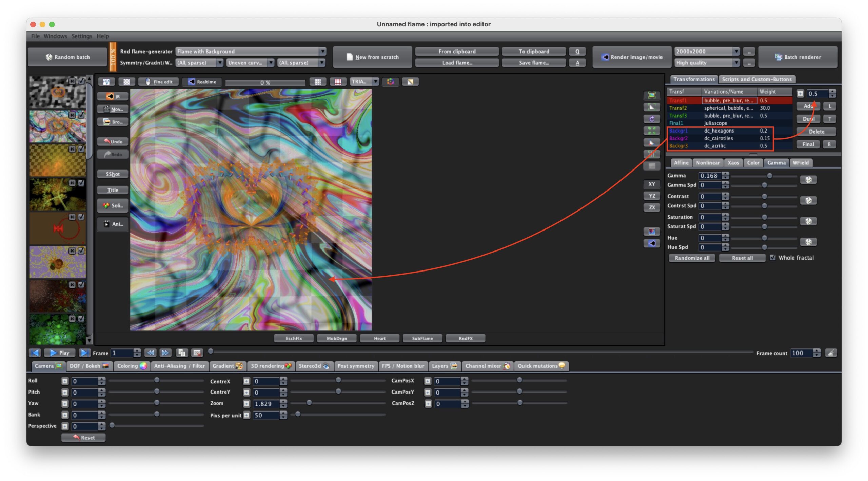The height and width of the screenshot is (481, 868).
Task: Adjust the Zoom slider handle
Action: pyautogui.click(x=309, y=403)
